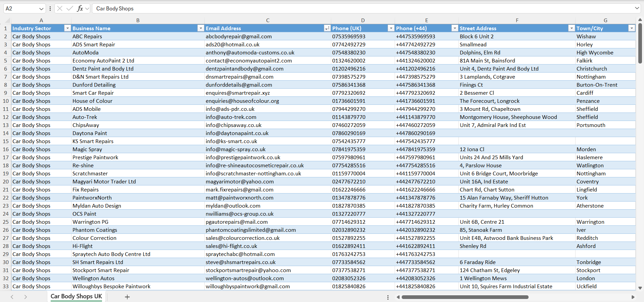Open Industry Sector filter dropdown

[x=67, y=28]
